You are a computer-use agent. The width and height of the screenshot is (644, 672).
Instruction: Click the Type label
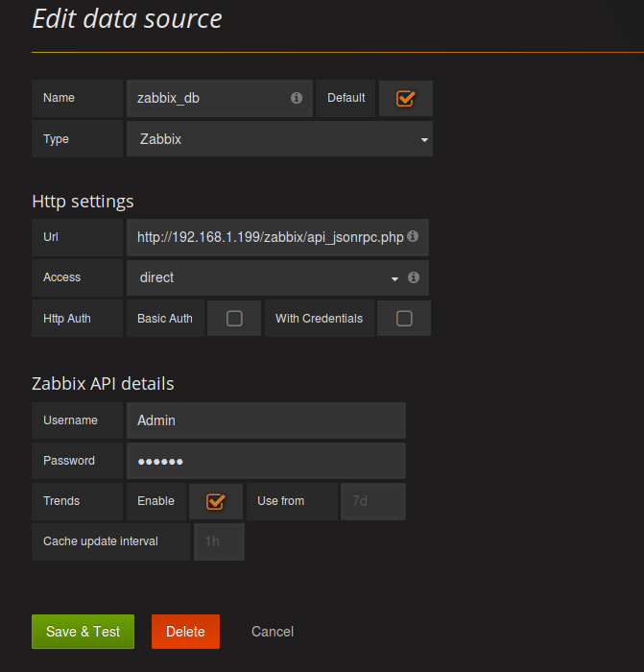[56, 139]
